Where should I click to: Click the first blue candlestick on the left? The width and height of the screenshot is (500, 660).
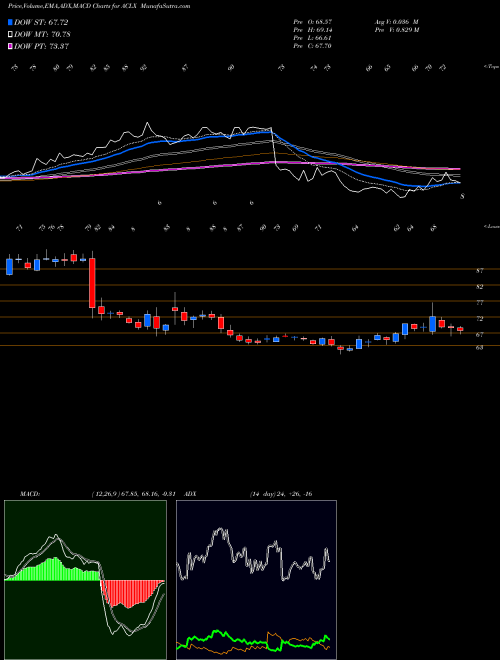(9, 266)
